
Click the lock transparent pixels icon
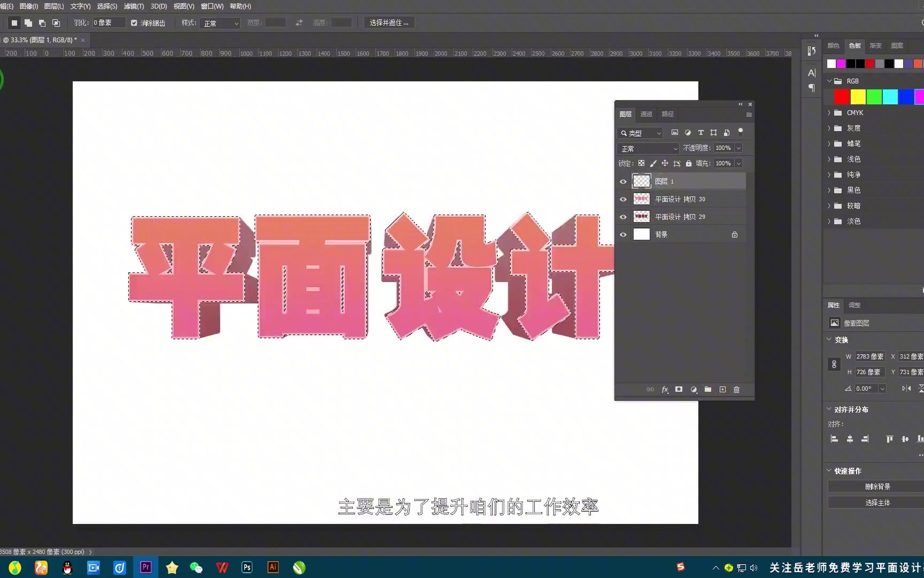coord(641,163)
